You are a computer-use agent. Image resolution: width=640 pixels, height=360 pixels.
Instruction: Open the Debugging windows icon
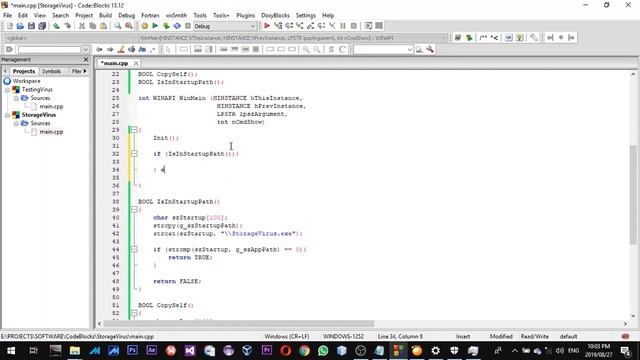point(368,26)
